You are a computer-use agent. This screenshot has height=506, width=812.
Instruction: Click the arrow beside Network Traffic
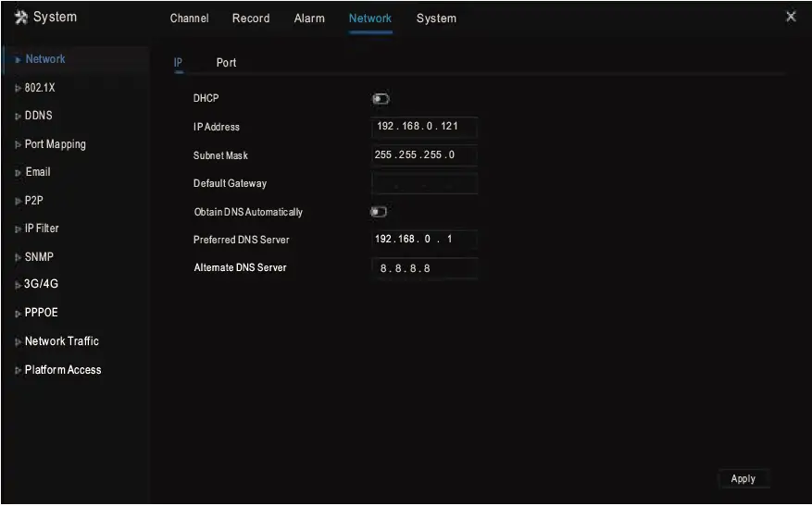coord(19,342)
